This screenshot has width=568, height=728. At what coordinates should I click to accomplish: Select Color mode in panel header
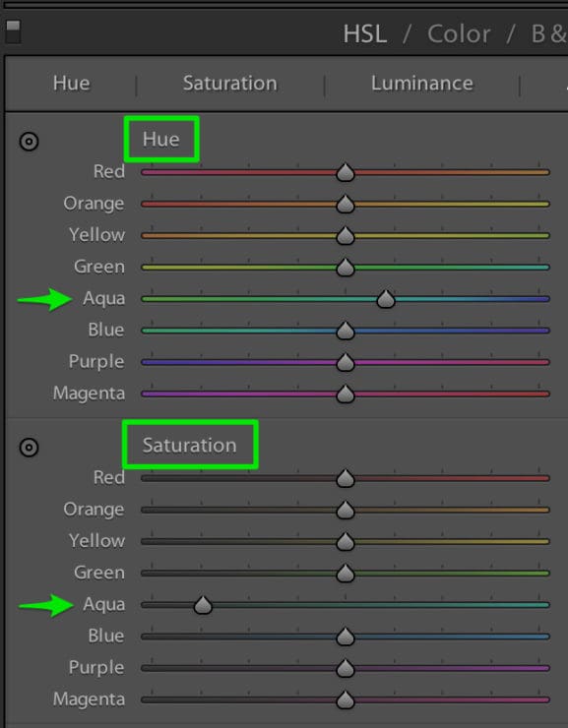pyautogui.click(x=459, y=34)
